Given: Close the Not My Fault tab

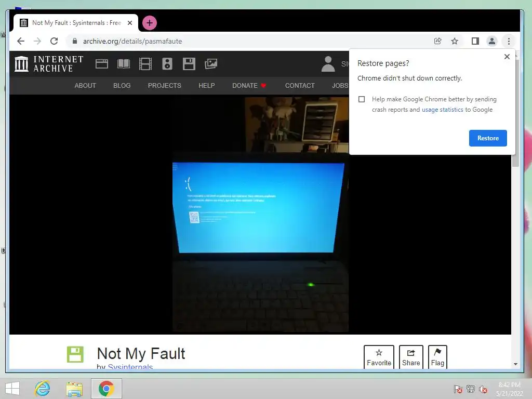Looking at the screenshot, I should click(x=130, y=23).
